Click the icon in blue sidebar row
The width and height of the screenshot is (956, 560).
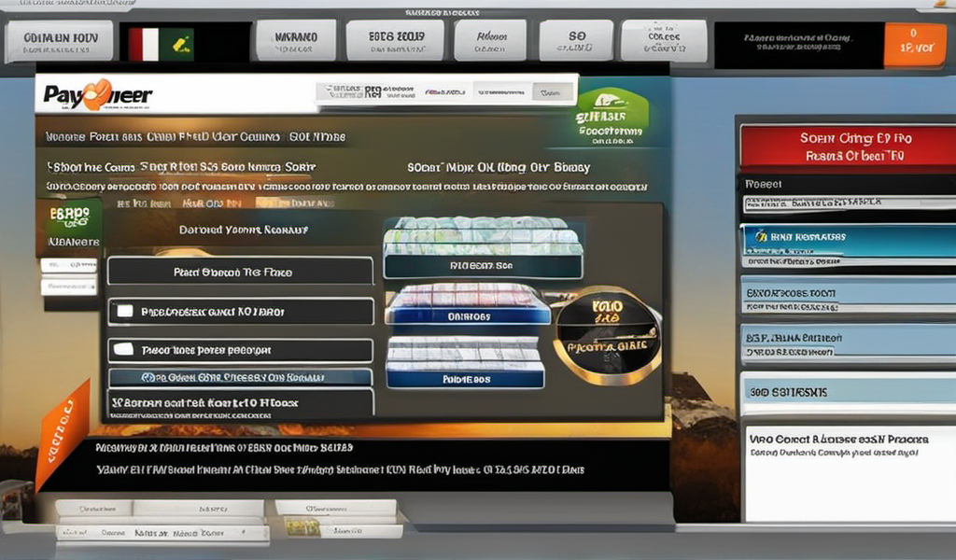763,237
